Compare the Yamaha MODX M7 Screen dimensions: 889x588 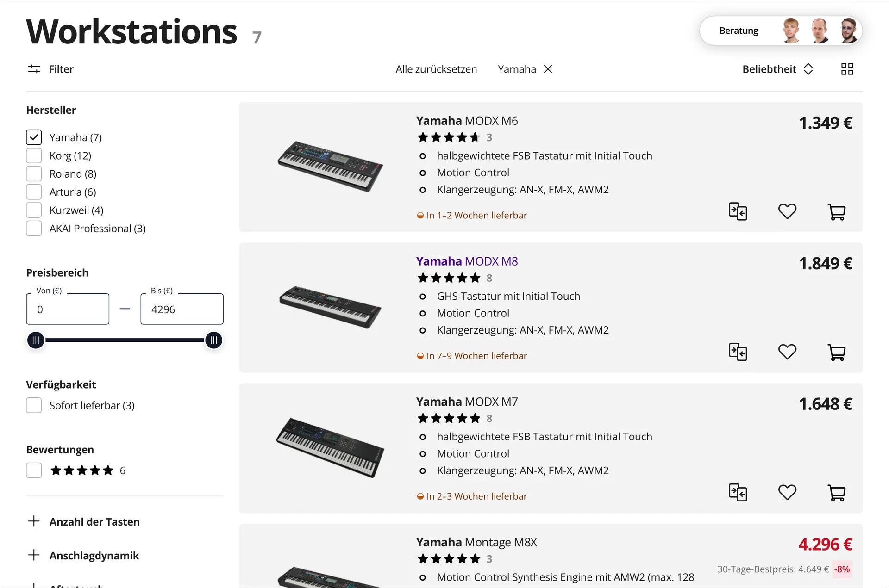738,492
